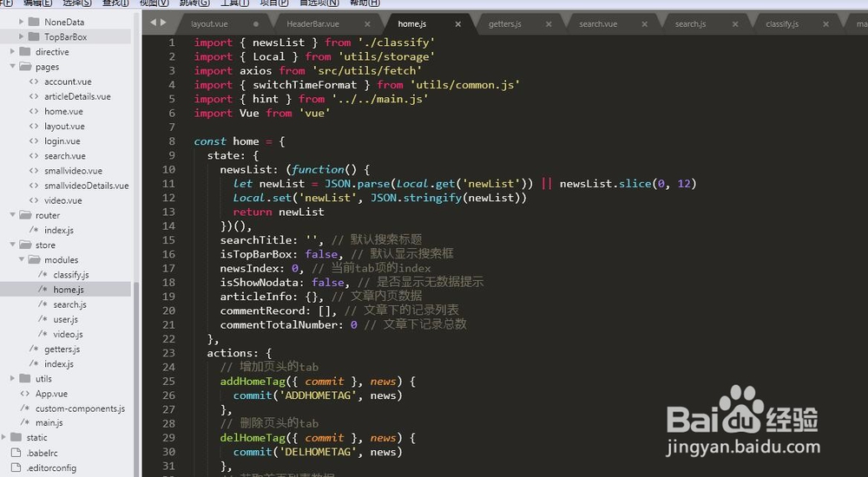Select home.js in the modules folder
Screen dimensions: 868x477
point(69,290)
